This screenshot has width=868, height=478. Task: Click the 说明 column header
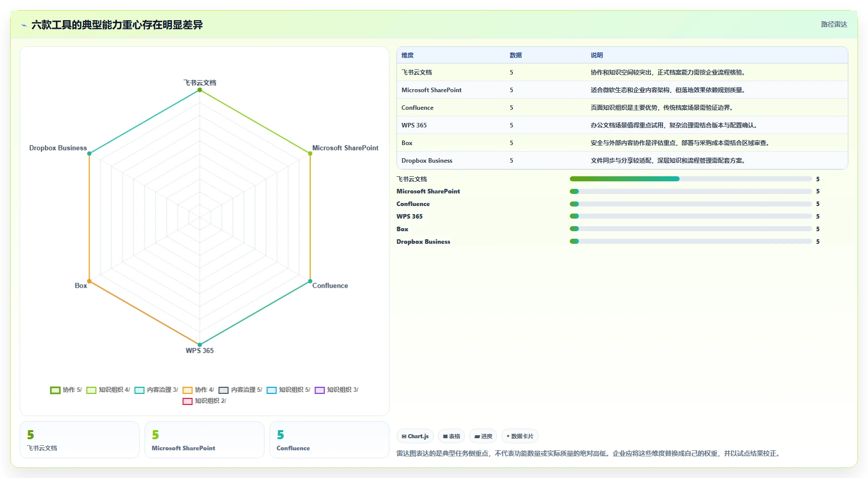tap(596, 55)
